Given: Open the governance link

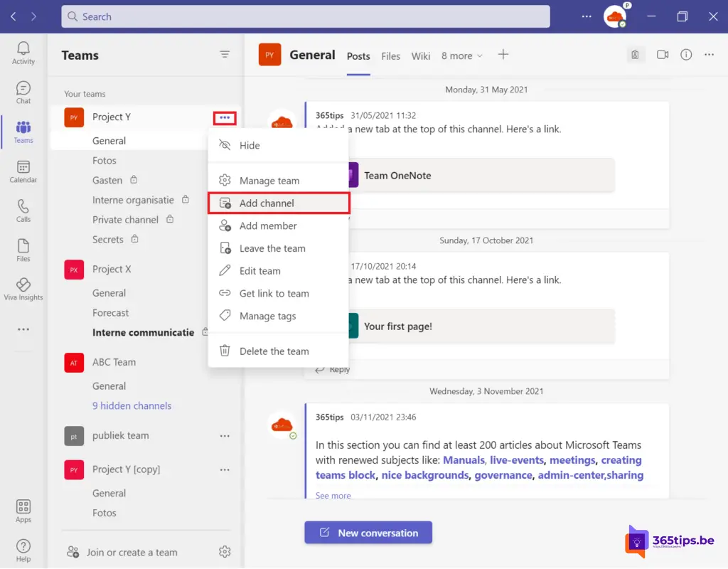Looking at the screenshot, I should coord(503,475).
